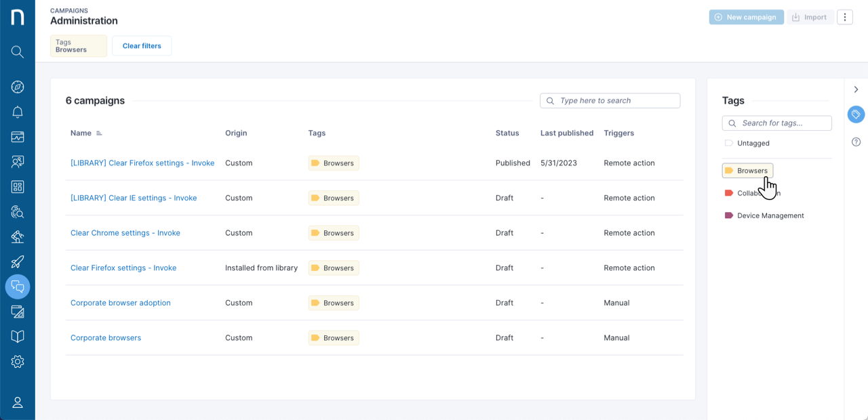
Task: Open the settings gear in the sidebar
Action: (x=17, y=361)
